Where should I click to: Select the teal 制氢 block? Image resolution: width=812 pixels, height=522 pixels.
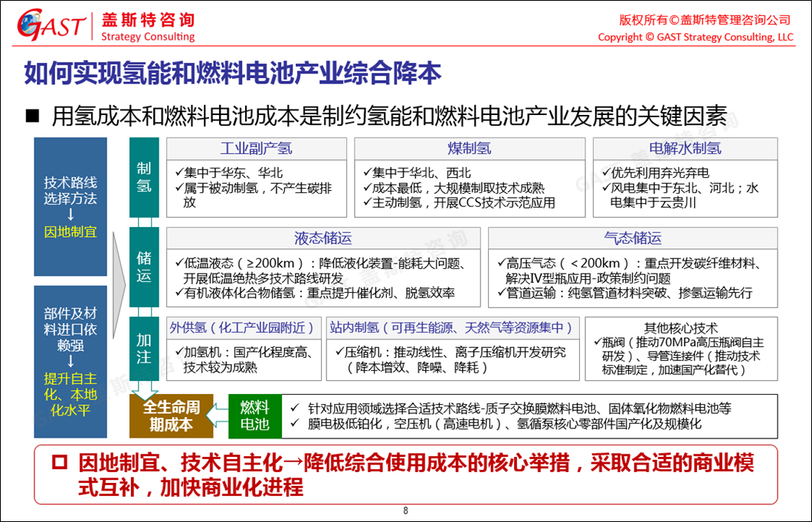click(144, 177)
